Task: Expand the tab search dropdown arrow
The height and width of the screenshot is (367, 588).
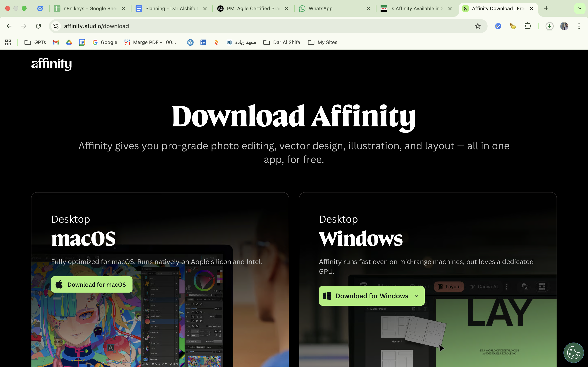Action: 579,9
